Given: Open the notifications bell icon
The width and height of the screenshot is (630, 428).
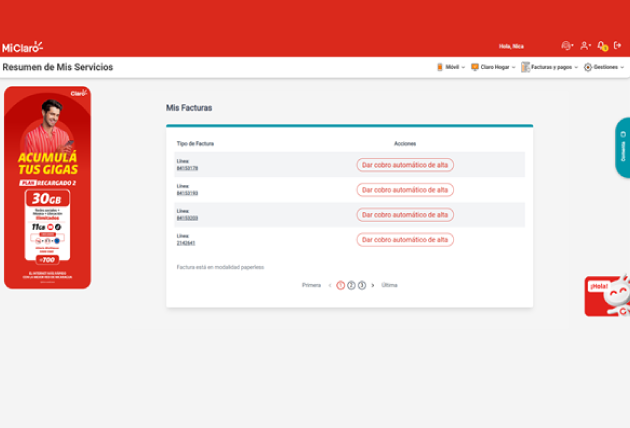Looking at the screenshot, I should pos(602,46).
